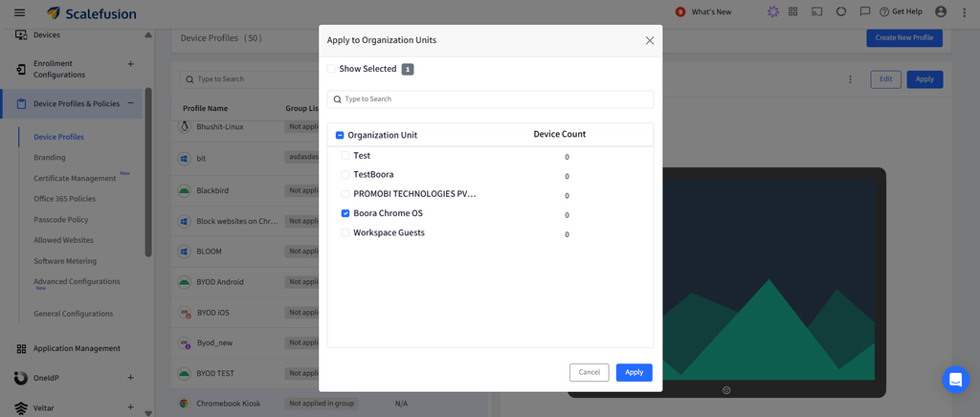Open the user account avatar

942,11
